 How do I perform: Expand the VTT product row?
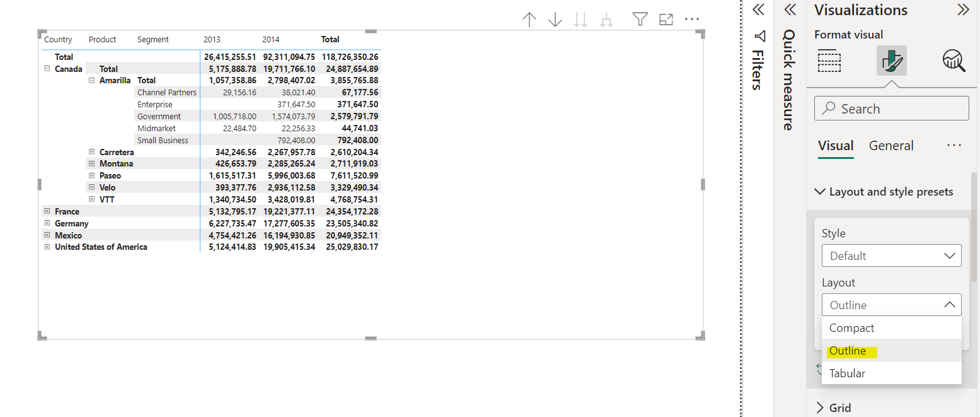[x=91, y=199]
